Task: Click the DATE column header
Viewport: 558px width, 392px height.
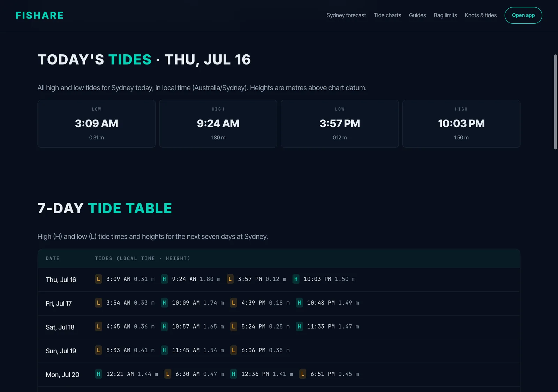Action: [x=53, y=258]
